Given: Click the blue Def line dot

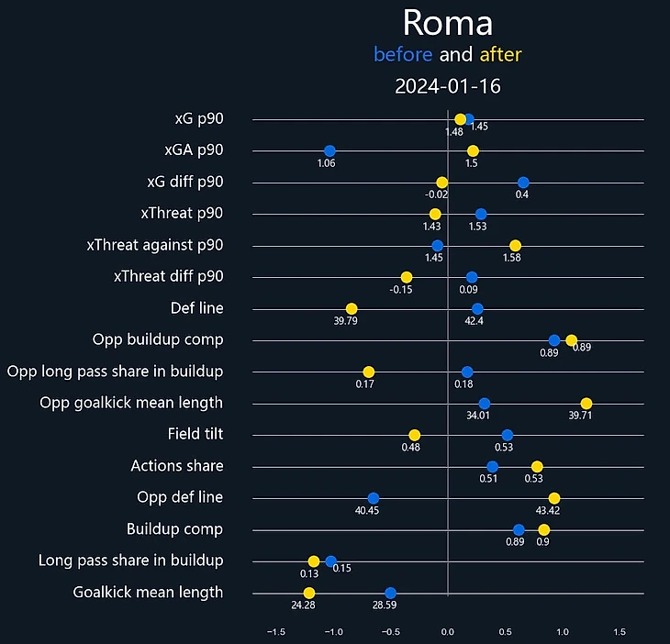Looking at the screenshot, I should click(477, 309).
